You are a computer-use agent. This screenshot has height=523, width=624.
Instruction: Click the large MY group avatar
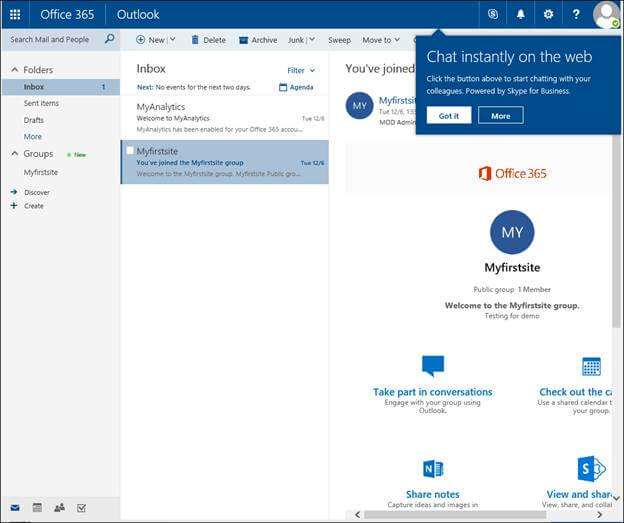512,232
